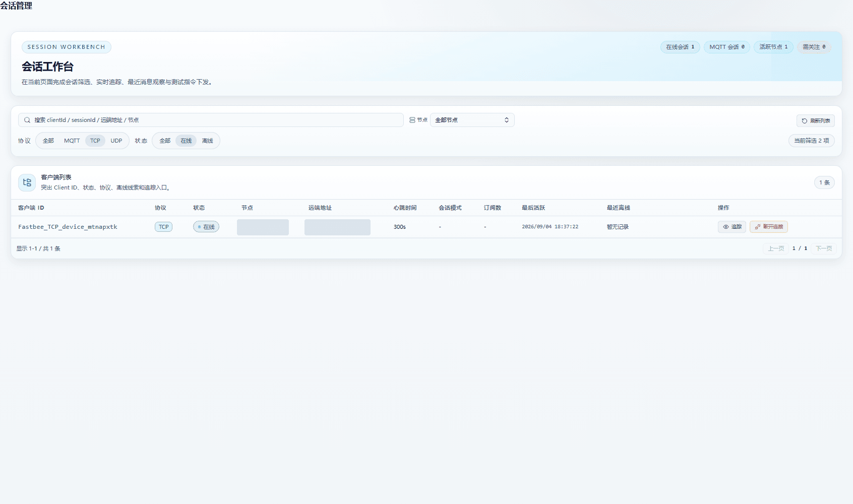Click the eye icon in 追踪 button
The image size is (853, 504).
click(x=726, y=227)
